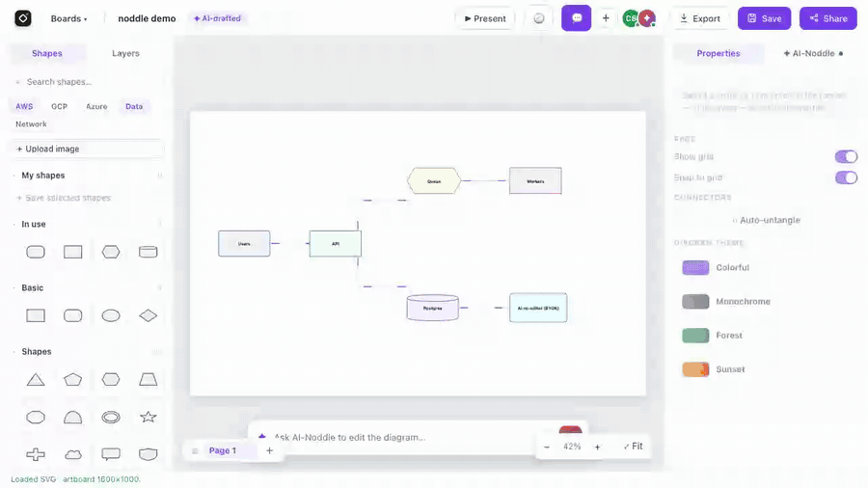
Task: Click the plus button to add a collaborator
Action: tap(606, 18)
